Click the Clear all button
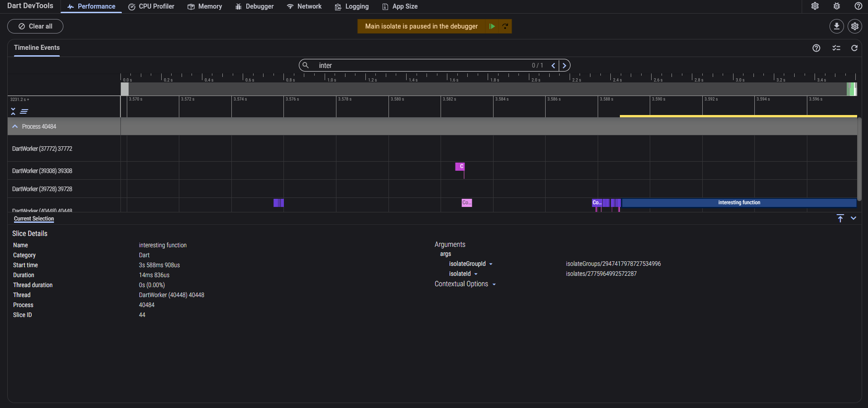868x408 pixels. (35, 26)
